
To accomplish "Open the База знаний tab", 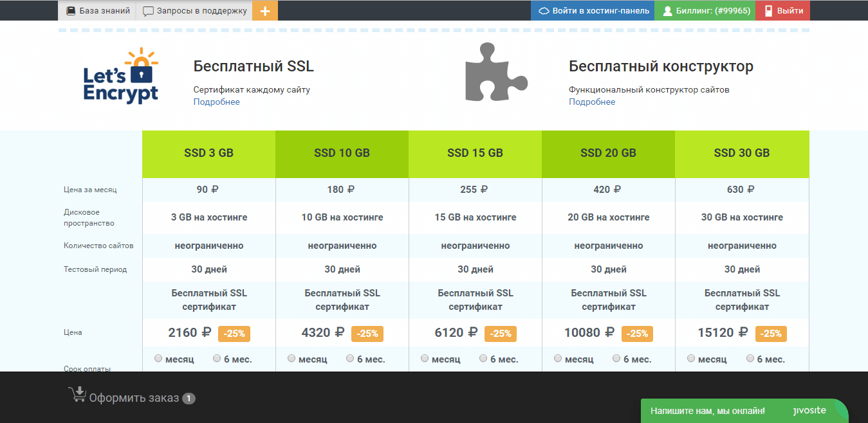I will (x=104, y=11).
